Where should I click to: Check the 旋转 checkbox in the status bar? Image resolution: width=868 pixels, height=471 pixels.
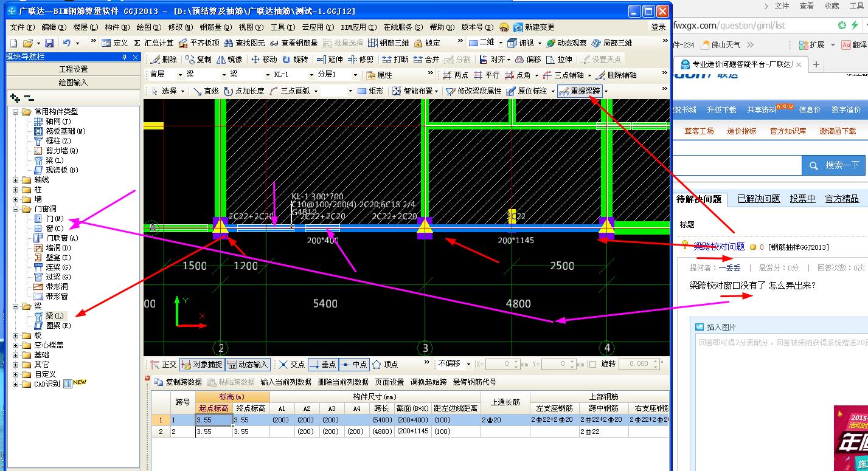click(x=593, y=365)
